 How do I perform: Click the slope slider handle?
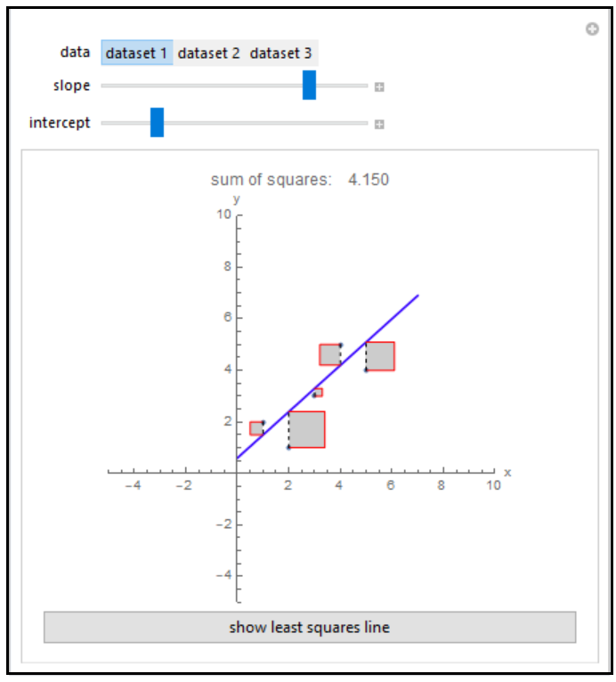309,85
